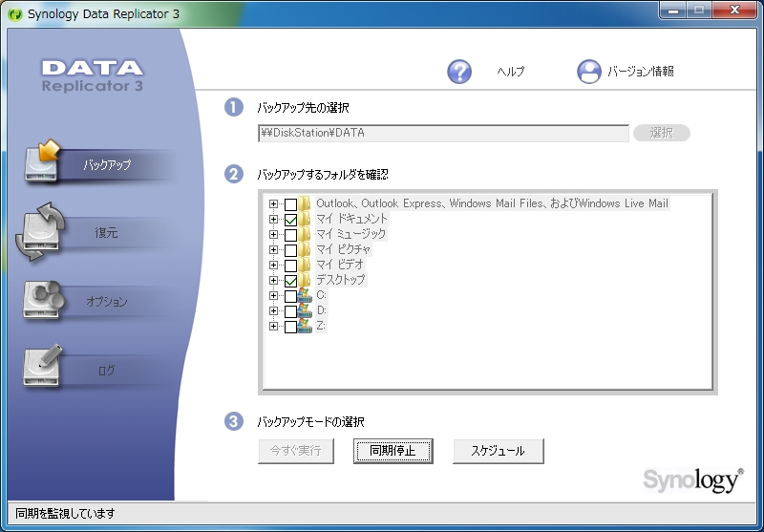Open the バックアップ section in sidebar
Viewport: 764px width, 532px height.
click(x=107, y=165)
